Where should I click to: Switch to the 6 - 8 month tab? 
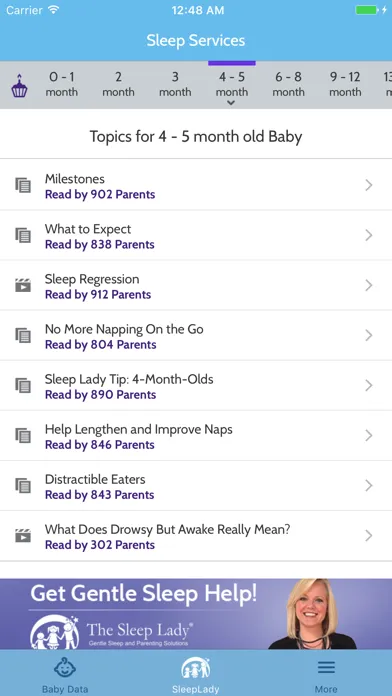coord(288,84)
